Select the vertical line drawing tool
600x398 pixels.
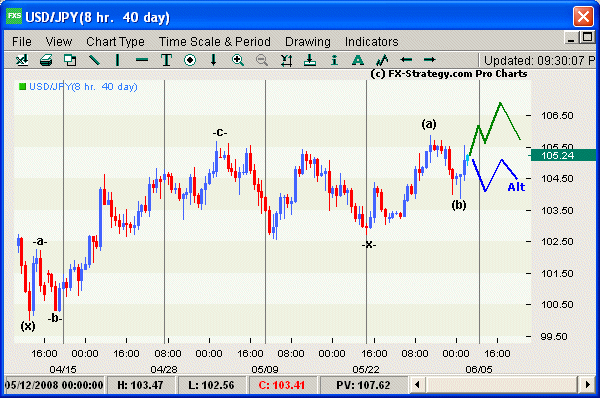(117, 60)
